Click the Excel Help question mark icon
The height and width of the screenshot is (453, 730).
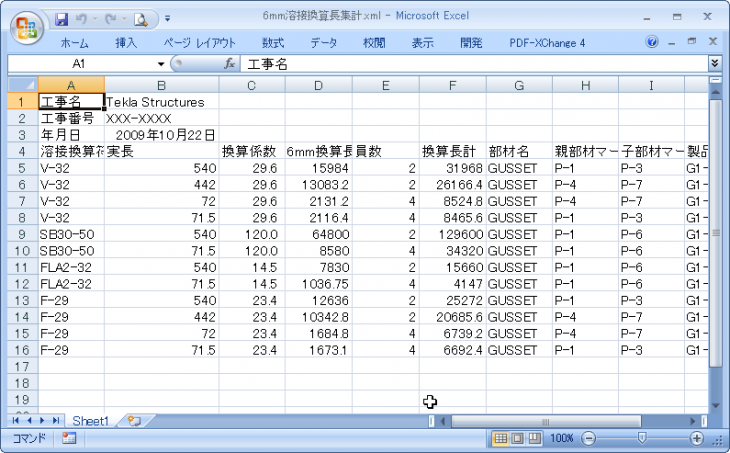pos(652,43)
